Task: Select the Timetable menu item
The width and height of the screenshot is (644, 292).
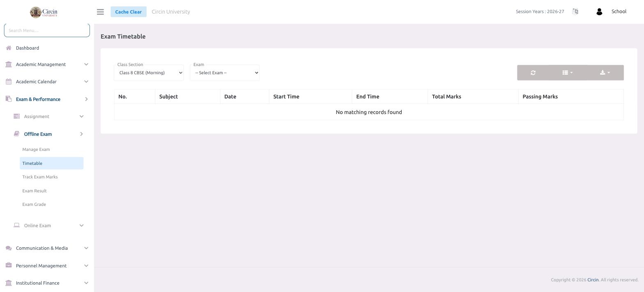Action: [x=51, y=163]
